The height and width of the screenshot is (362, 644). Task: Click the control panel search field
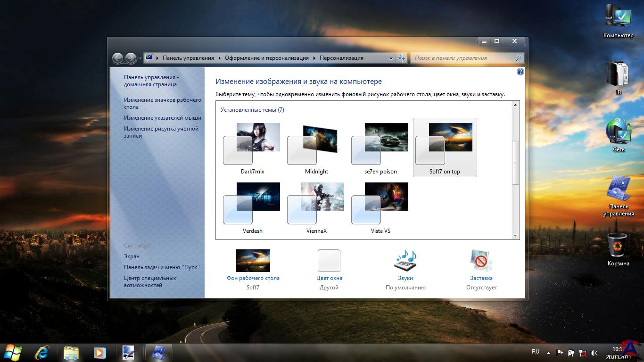tap(463, 58)
